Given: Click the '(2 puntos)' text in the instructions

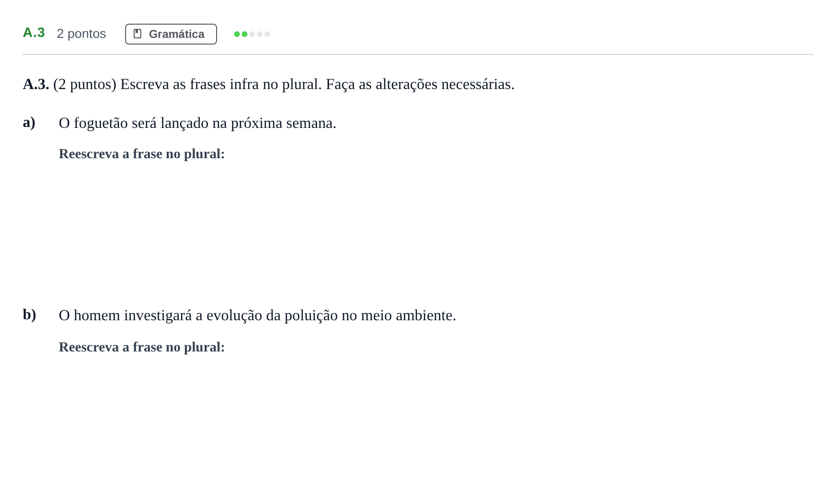Looking at the screenshot, I should [85, 84].
